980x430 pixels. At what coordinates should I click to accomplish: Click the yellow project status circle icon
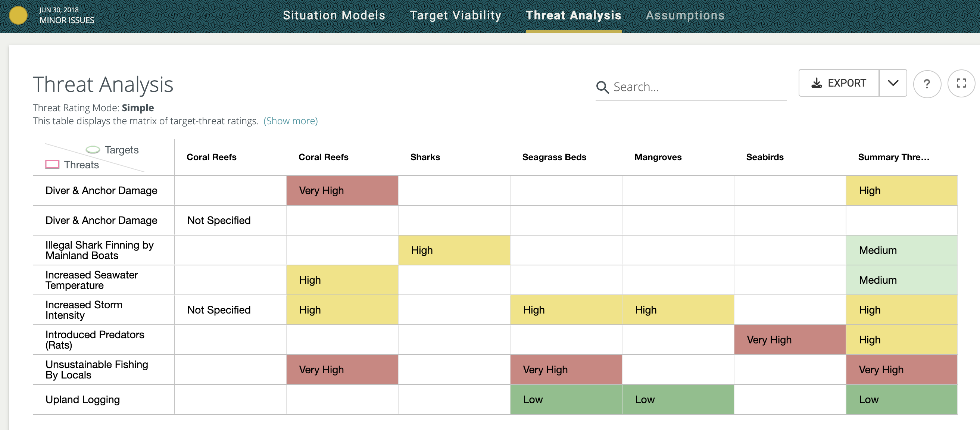[x=18, y=16]
